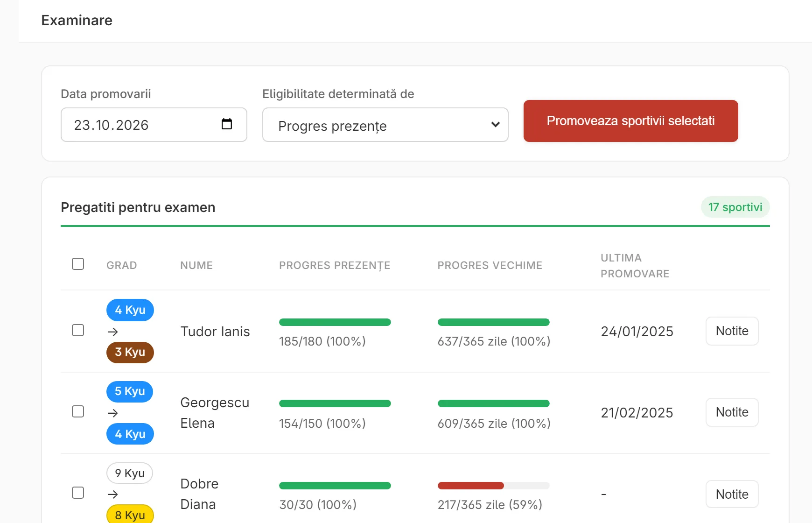Click the GRAD column header
This screenshot has width=812, height=523.
(121, 265)
